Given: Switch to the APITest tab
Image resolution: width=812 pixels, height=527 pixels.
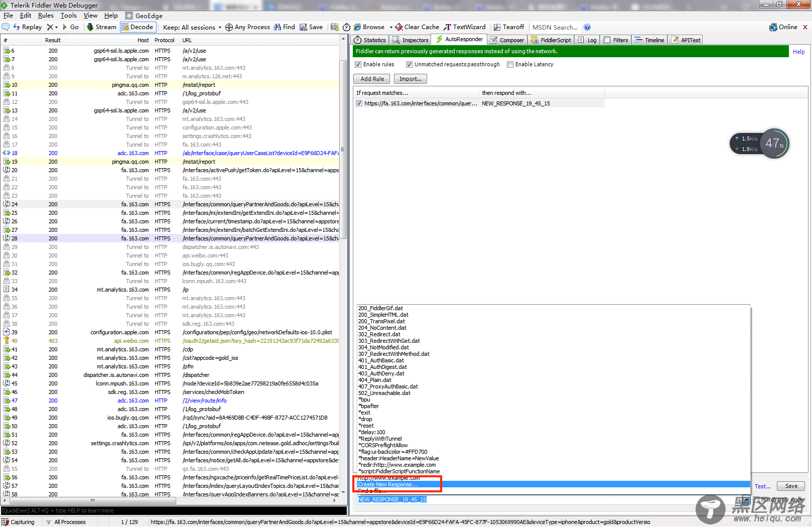Looking at the screenshot, I should pyautogui.click(x=686, y=40).
